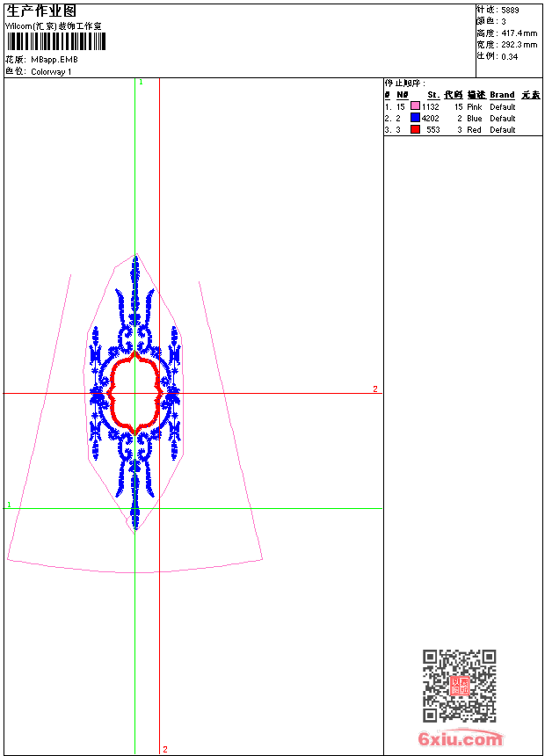The height and width of the screenshot is (756, 545).
Task: Click the 'Red' color description
Action: (474, 130)
